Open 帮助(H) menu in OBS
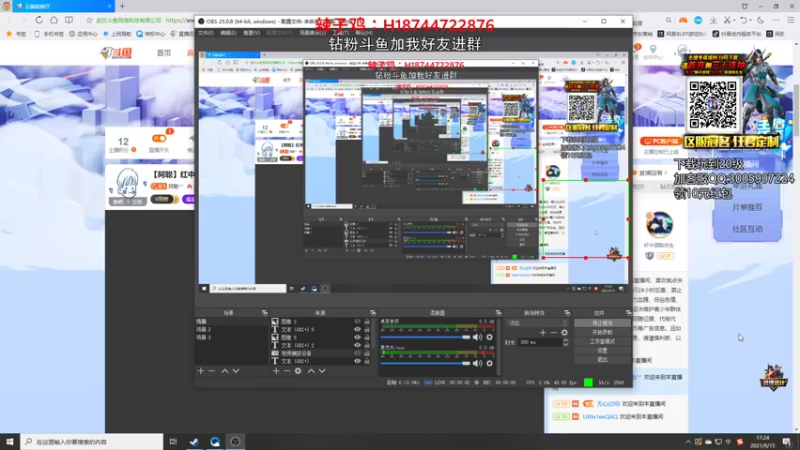Image resolution: width=800 pixels, height=450 pixels. (x=364, y=33)
